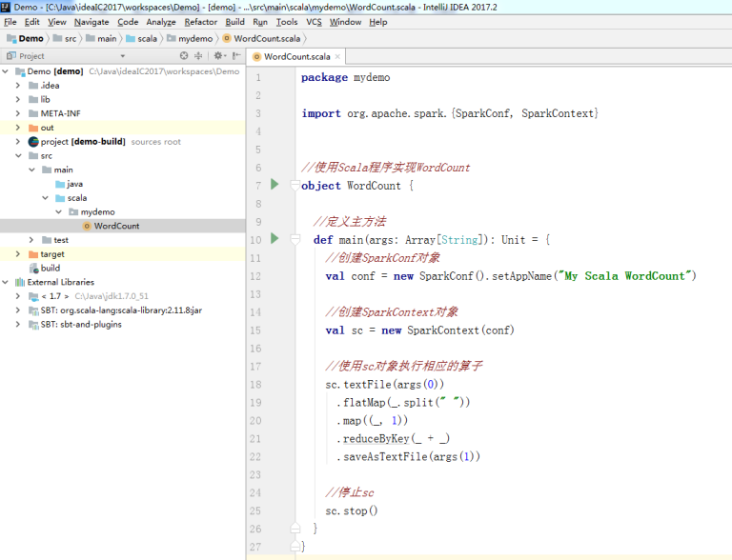The width and height of the screenshot is (732, 560).
Task: Click the fold end marker on line 27
Action: point(295,546)
